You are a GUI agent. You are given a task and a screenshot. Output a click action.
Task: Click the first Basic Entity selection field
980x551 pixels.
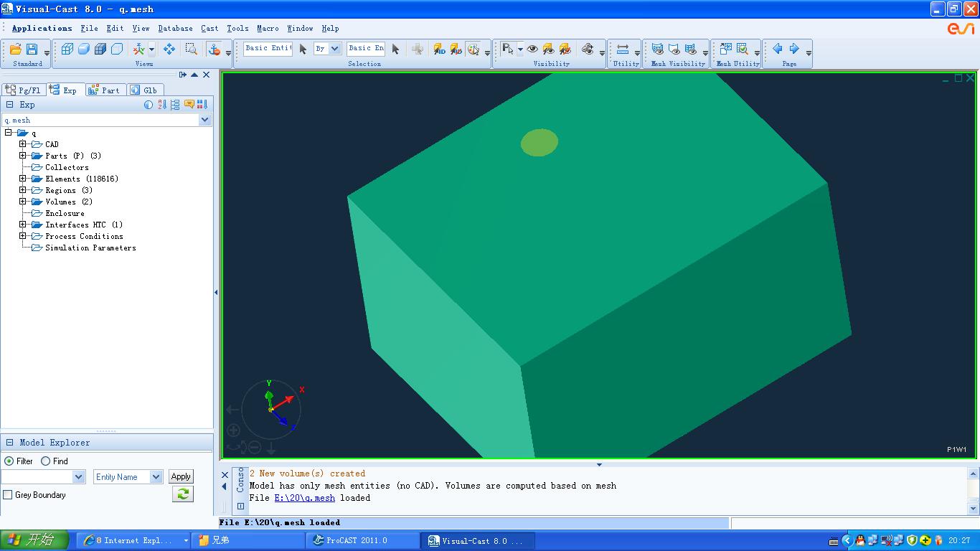tap(268, 48)
